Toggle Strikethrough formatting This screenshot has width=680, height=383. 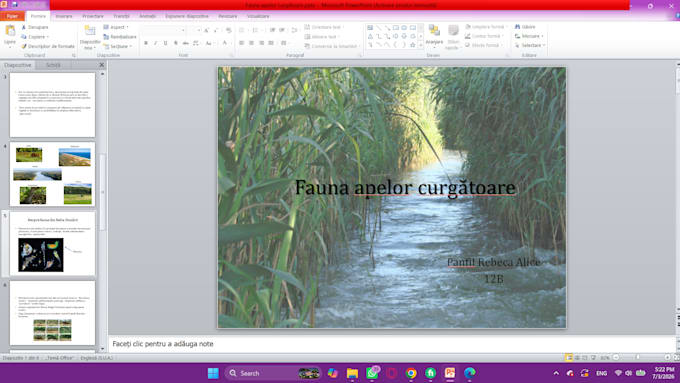(186, 43)
